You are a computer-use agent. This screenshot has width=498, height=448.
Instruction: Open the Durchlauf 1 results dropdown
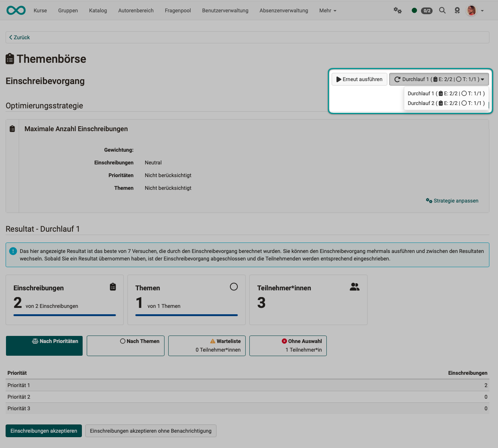click(439, 79)
